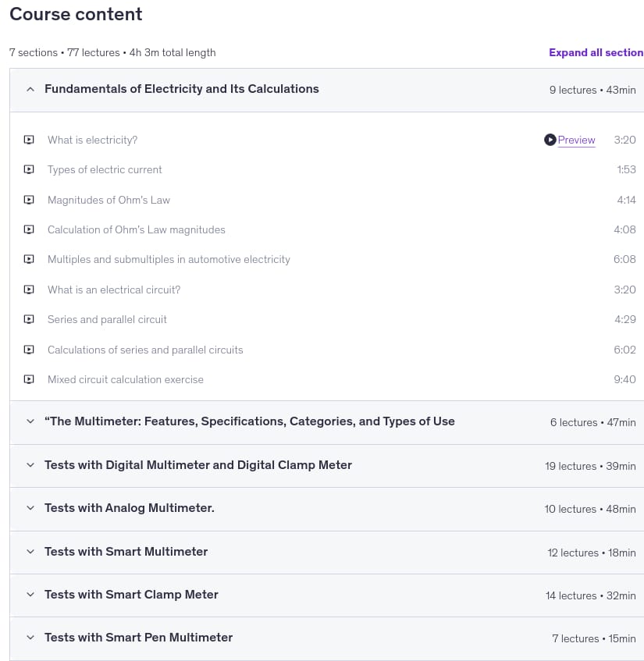Click video icon beside Mixed circuit calculation exercise

[x=29, y=379]
